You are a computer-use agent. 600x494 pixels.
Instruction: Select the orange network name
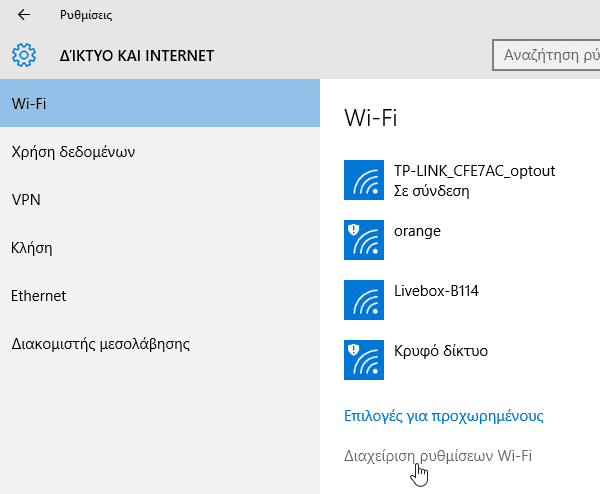coord(417,231)
